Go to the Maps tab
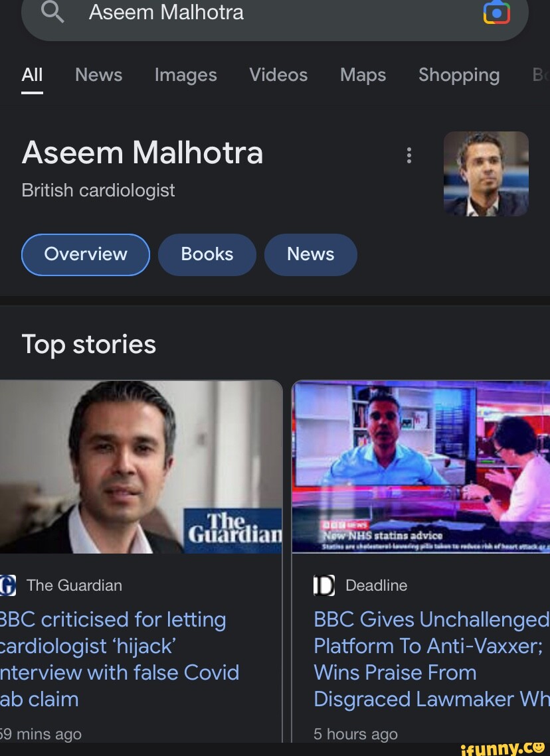Viewport: 550px width, 756px height. pyautogui.click(x=363, y=75)
